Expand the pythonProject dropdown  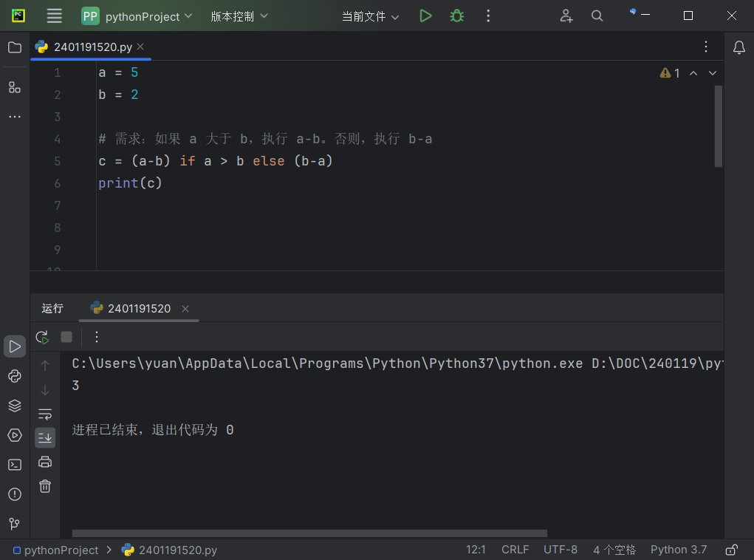tap(137, 16)
